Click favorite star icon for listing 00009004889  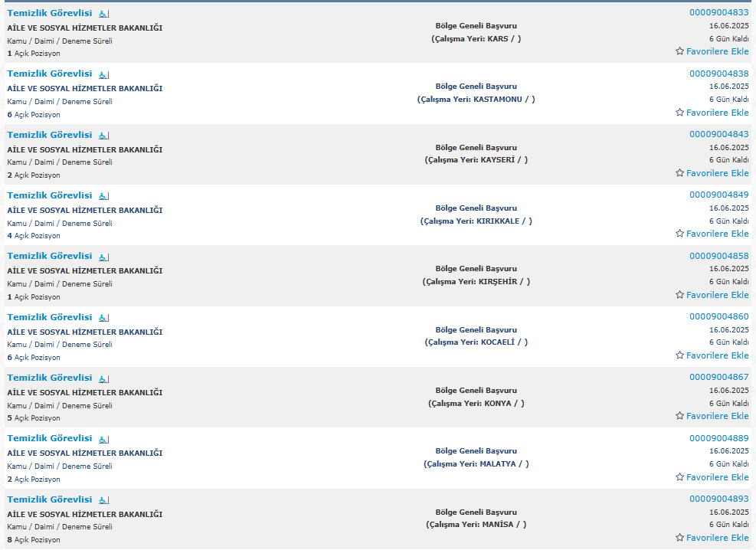click(x=679, y=477)
